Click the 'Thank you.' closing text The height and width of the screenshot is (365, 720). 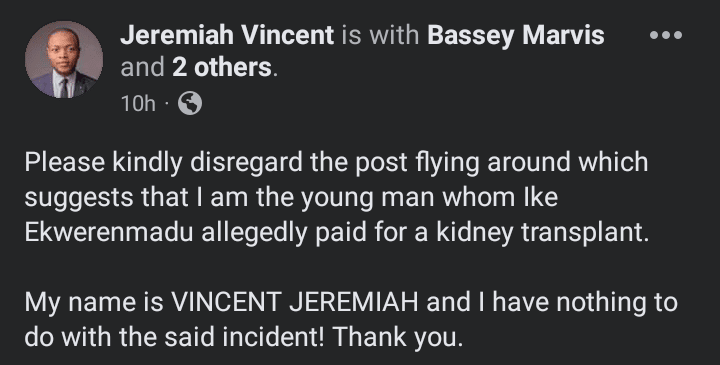[397, 337]
